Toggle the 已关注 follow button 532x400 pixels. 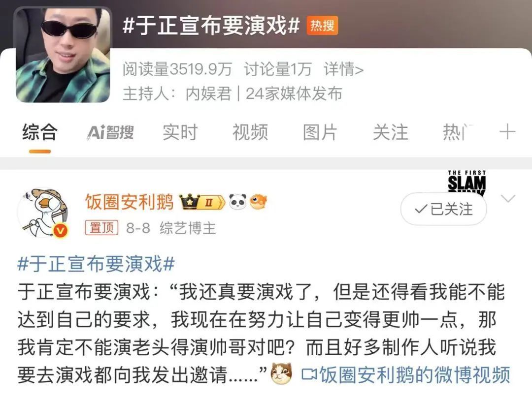[443, 209]
